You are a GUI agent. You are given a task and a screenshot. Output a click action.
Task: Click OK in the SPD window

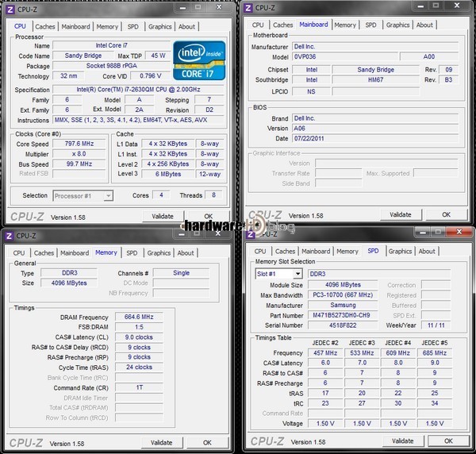click(447, 441)
